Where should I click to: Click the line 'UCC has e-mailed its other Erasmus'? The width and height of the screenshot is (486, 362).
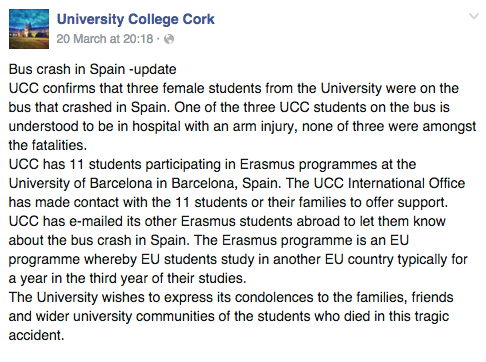[x=227, y=221]
